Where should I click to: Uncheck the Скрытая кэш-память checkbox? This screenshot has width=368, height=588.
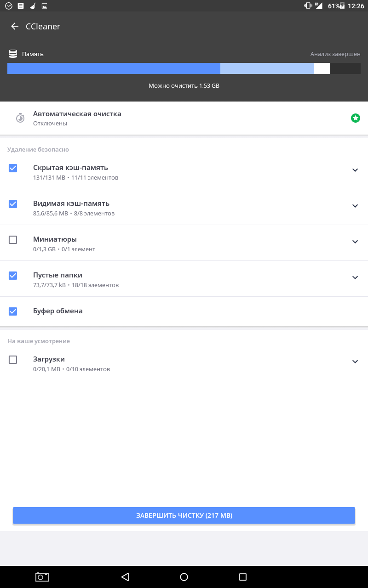coord(13,168)
